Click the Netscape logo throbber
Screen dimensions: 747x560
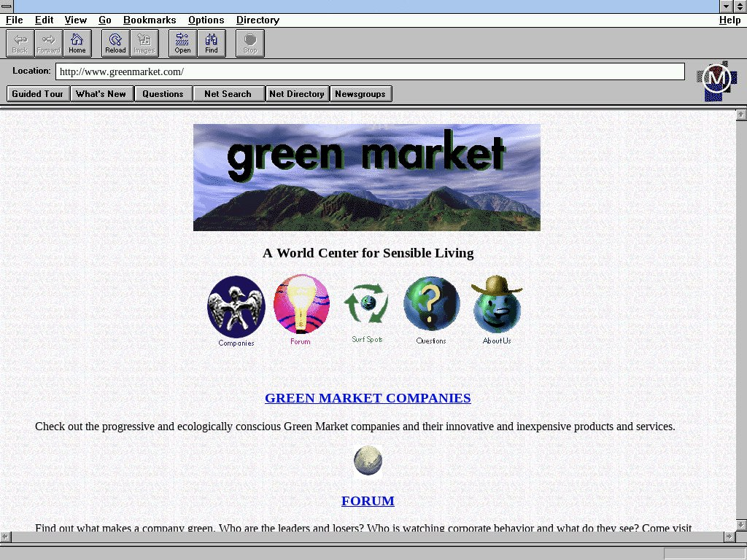click(x=716, y=80)
